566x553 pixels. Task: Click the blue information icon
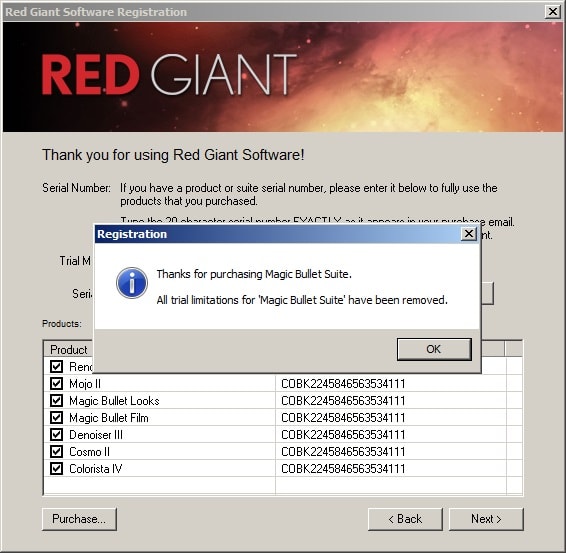pyautogui.click(x=132, y=283)
